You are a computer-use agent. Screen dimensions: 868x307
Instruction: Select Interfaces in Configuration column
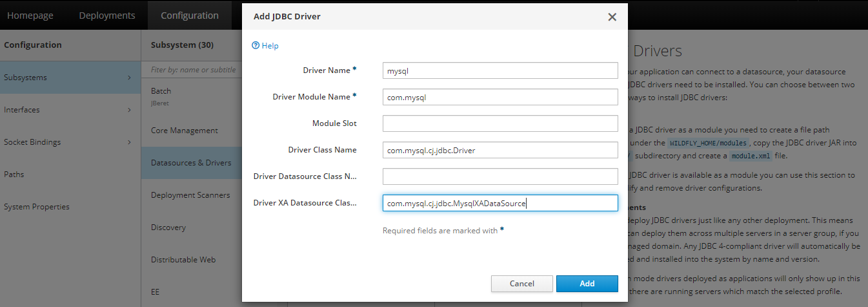pyautogui.click(x=70, y=110)
